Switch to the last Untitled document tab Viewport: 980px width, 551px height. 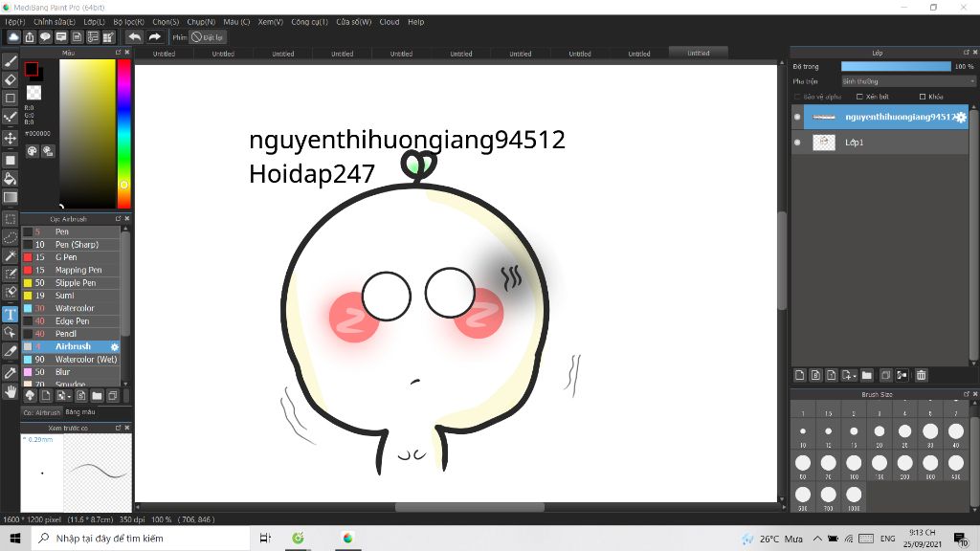pyautogui.click(x=698, y=54)
